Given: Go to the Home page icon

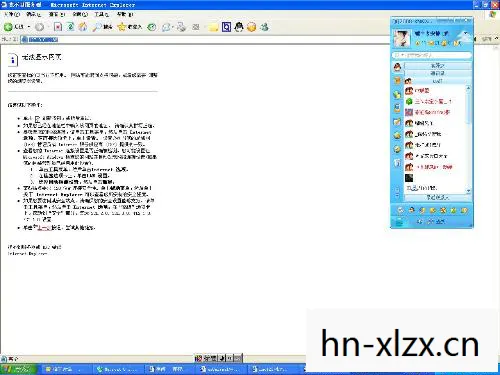Looking at the screenshot, I should coord(83,27).
